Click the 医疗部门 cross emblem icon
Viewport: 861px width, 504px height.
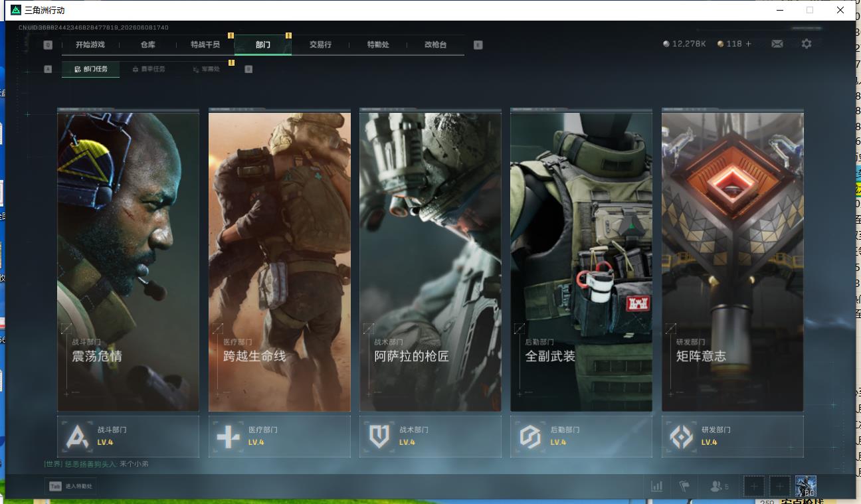(228, 436)
